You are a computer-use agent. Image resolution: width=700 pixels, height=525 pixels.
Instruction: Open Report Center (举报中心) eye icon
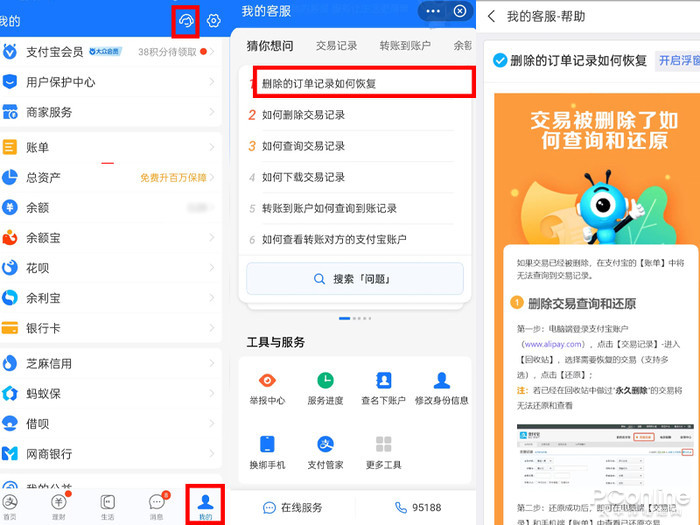267,381
